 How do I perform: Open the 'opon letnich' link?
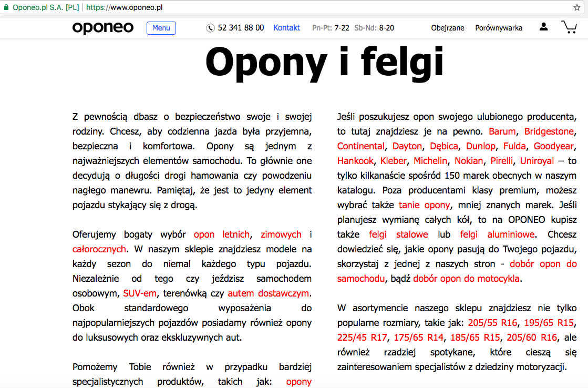click(x=222, y=234)
